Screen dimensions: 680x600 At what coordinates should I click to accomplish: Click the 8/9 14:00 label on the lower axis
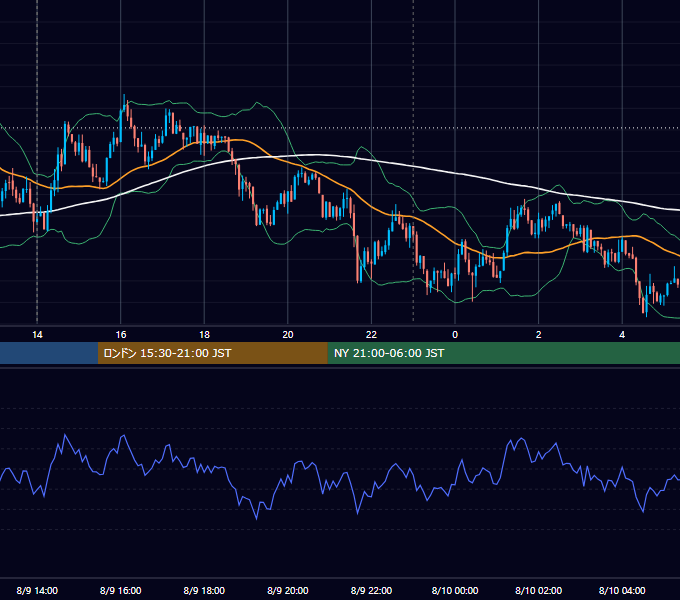coord(37,590)
